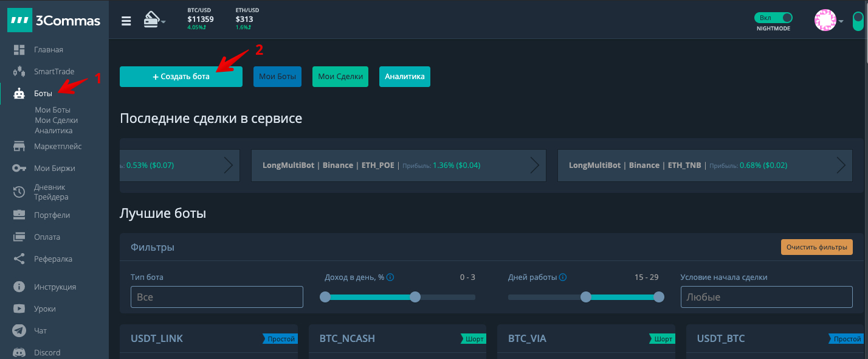Open Условие начала сделки combo box

(766, 297)
